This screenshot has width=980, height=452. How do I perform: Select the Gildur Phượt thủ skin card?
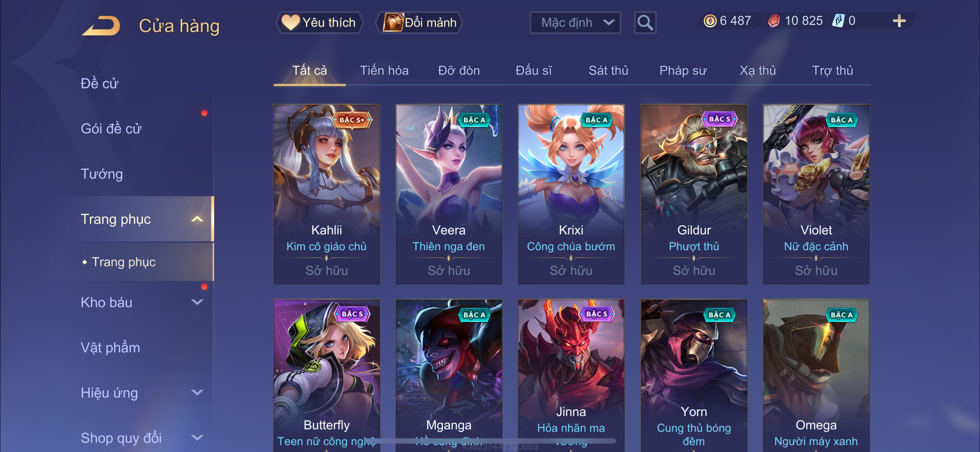coord(694,194)
